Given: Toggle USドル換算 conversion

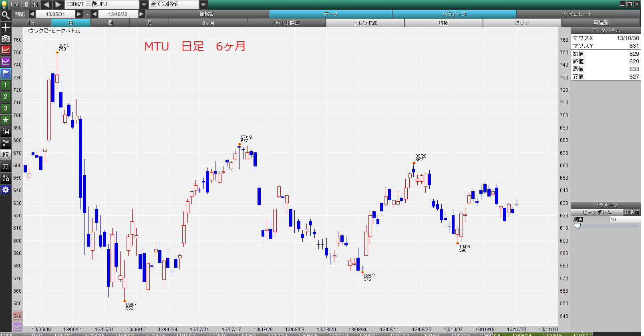Looking at the screenshot, I should [x=287, y=23].
